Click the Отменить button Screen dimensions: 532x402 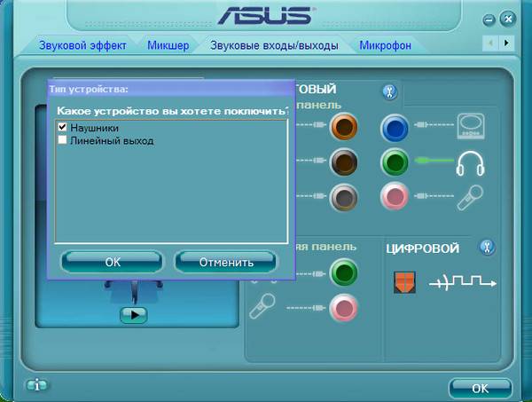pos(226,262)
